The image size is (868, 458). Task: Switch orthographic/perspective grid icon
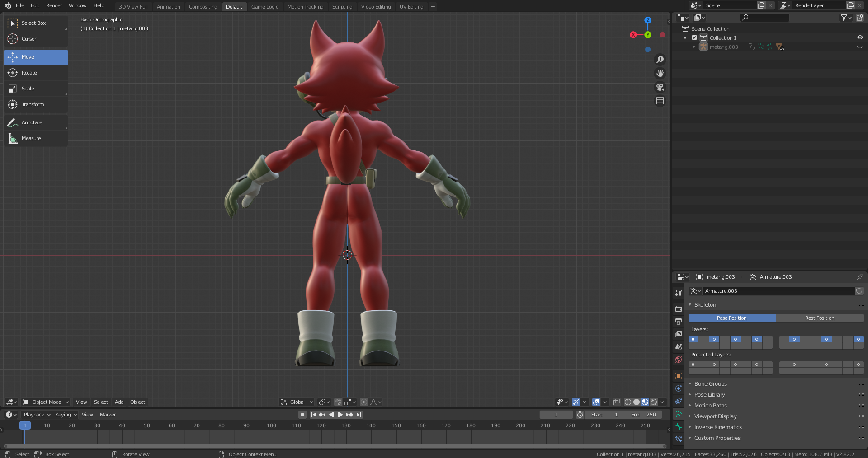pos(660,101)
